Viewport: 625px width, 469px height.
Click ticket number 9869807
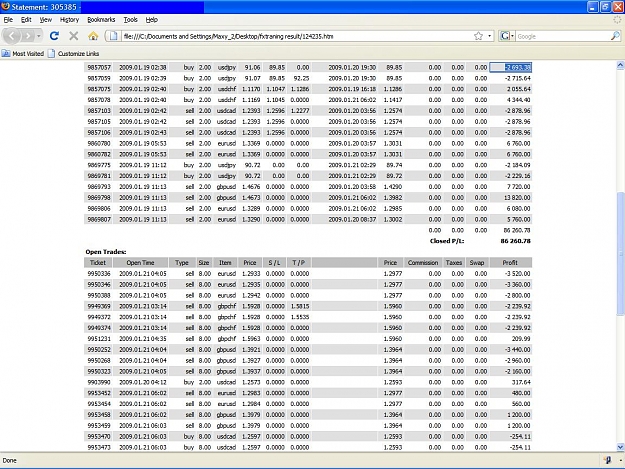99,219
